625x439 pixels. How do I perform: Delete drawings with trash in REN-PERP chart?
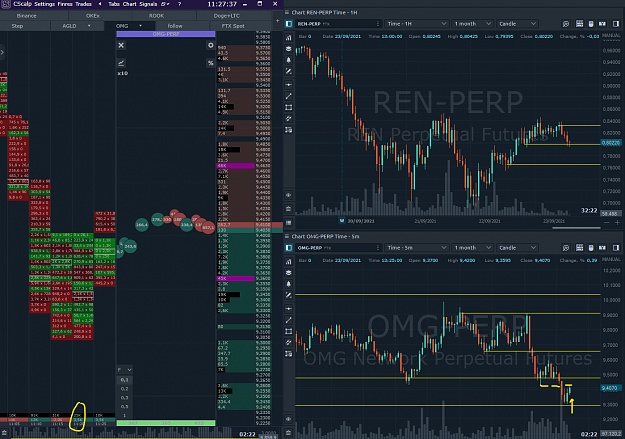(x=289, y=209)
